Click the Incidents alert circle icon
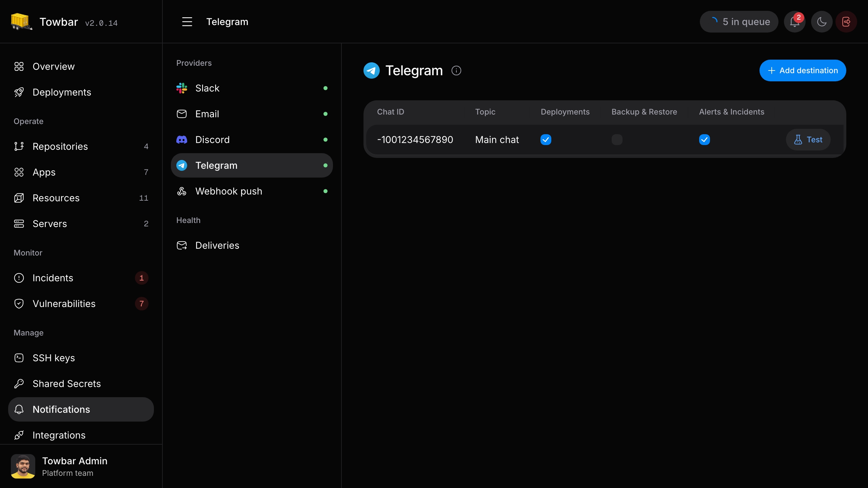868x488 pixels. [19, 278]
